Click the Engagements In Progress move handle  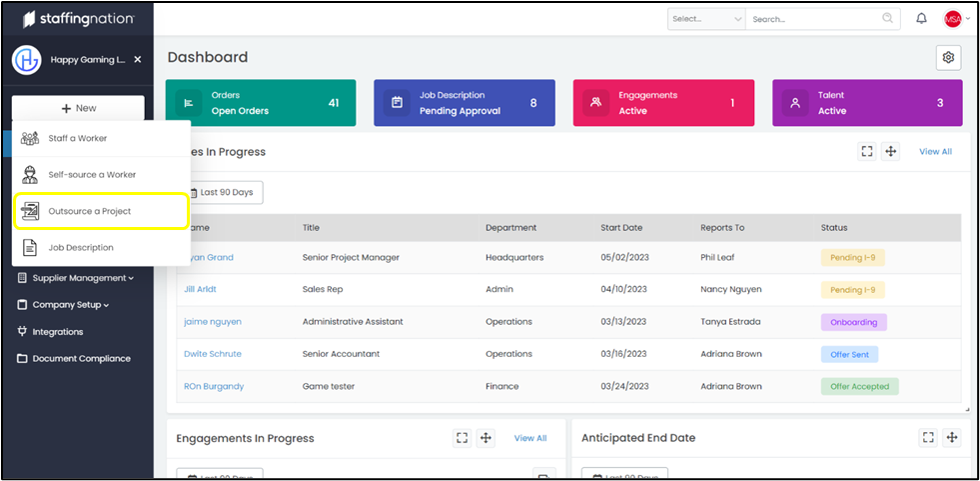coord(486,438)
